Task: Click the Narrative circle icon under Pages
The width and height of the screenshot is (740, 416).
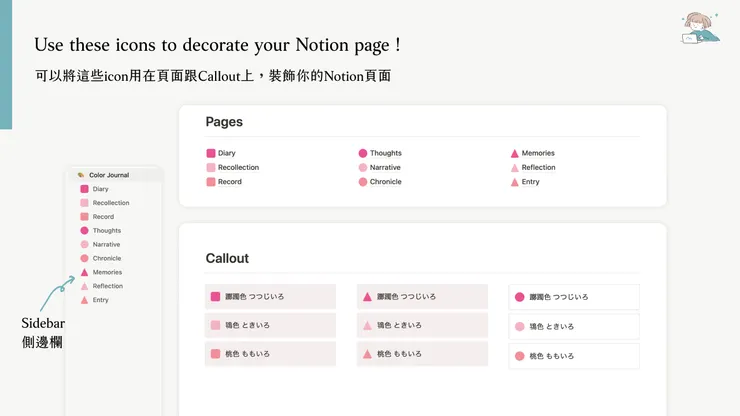Action: coord(363,167)
